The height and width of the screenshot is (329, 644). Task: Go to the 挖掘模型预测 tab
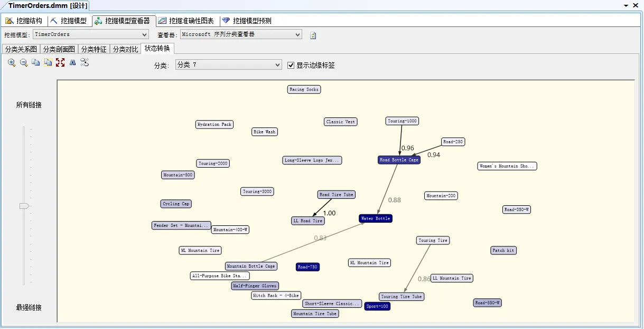247,21
